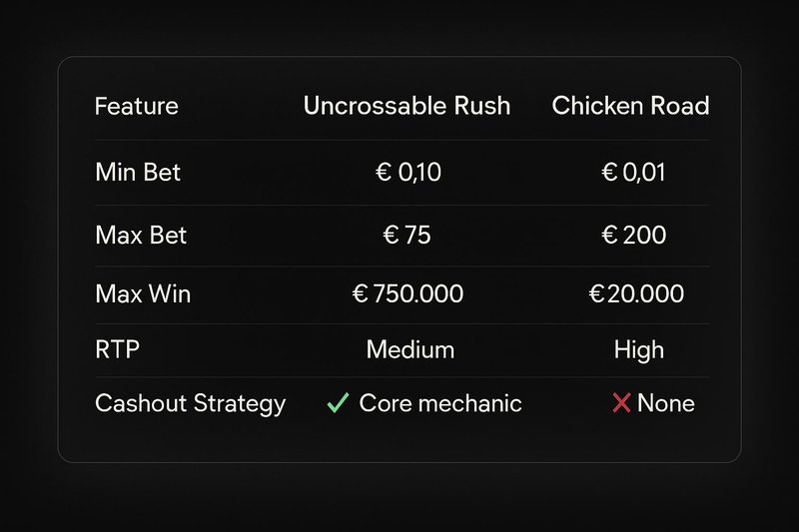Click the None text for Chicken Road

click(665, 404)
